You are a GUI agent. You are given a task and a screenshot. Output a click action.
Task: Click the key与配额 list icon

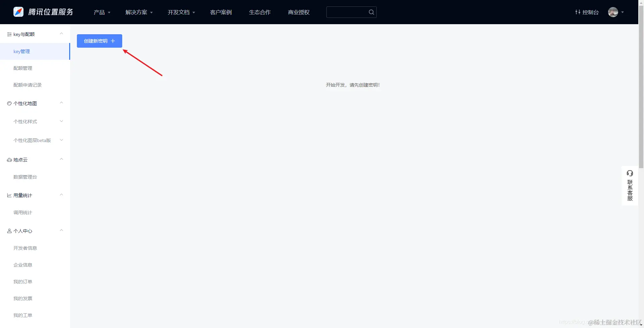(x=9, y=34)
